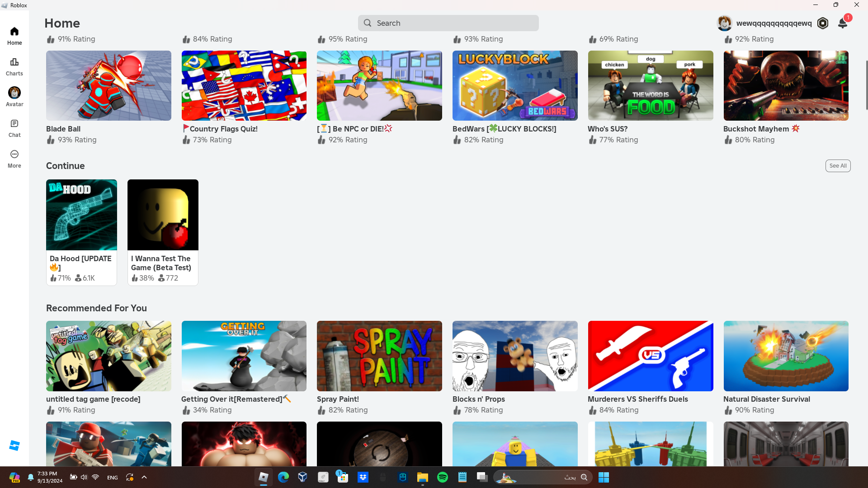This screenshot has width=868, height=488.
Task: Open the Blade Ball game thumbnail
Action: [108, 85]
